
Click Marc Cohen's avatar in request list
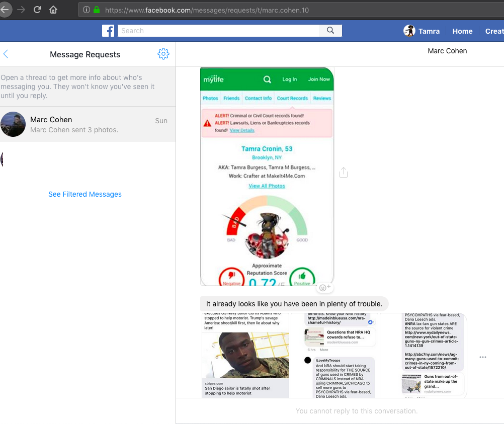(13, 124)
